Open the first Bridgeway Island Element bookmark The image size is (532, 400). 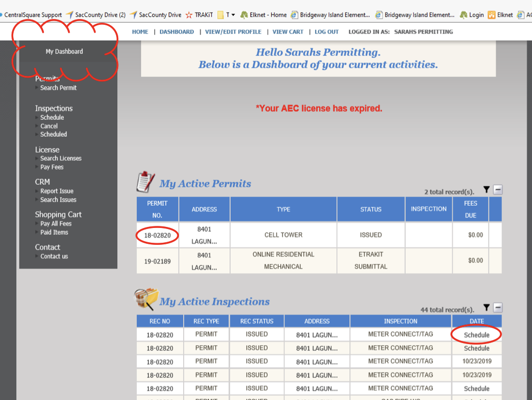pyautogui.click(x=330, y=15)
